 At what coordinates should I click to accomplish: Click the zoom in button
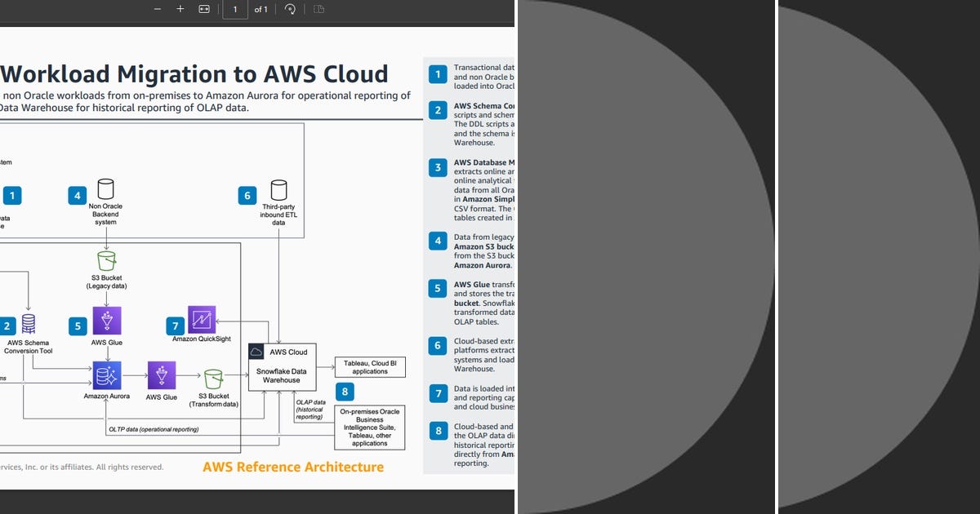pyautogui.click(x=180, y=9)
